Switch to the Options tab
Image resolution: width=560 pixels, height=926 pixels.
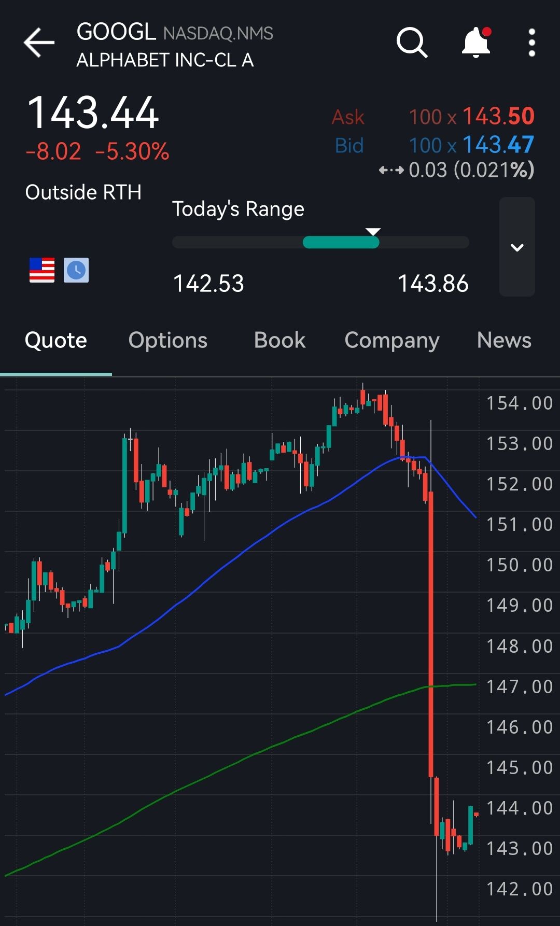click(x=168, y=341)
